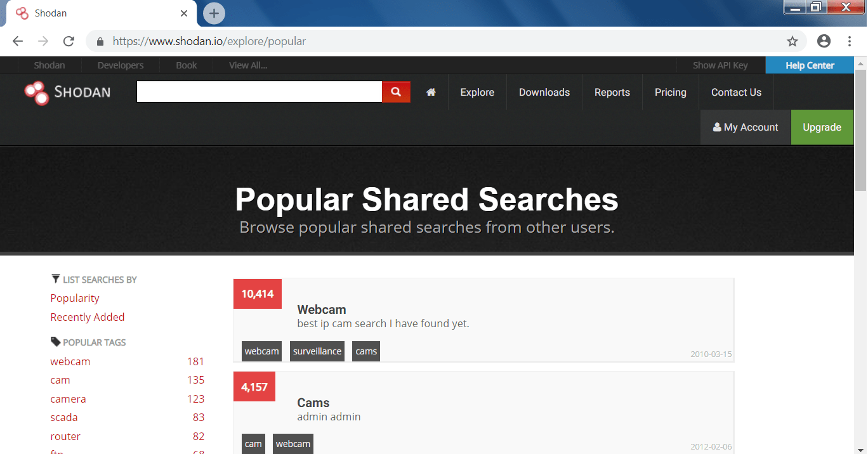The width and height of the screenshot is (868, 454).
Task: Click the red search magnifier button
Action: tap(396, 92)
